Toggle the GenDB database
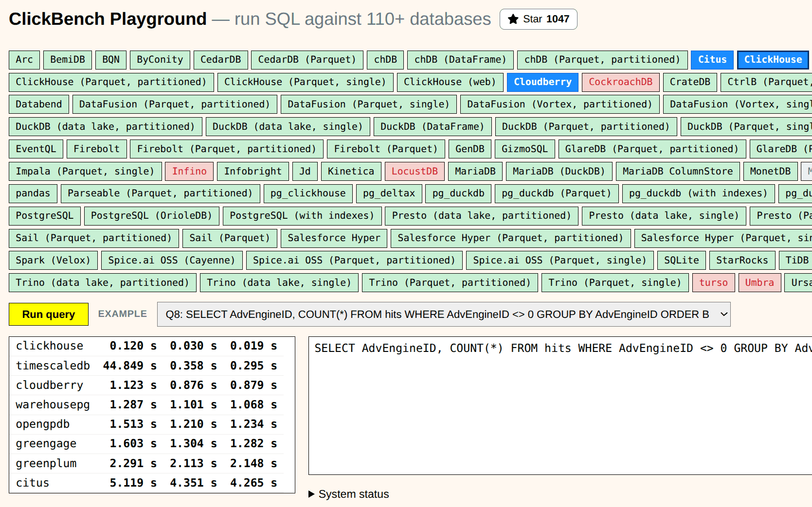Image resolution: width=812 pixels, height=507 pixels. [x=470, y=149]
